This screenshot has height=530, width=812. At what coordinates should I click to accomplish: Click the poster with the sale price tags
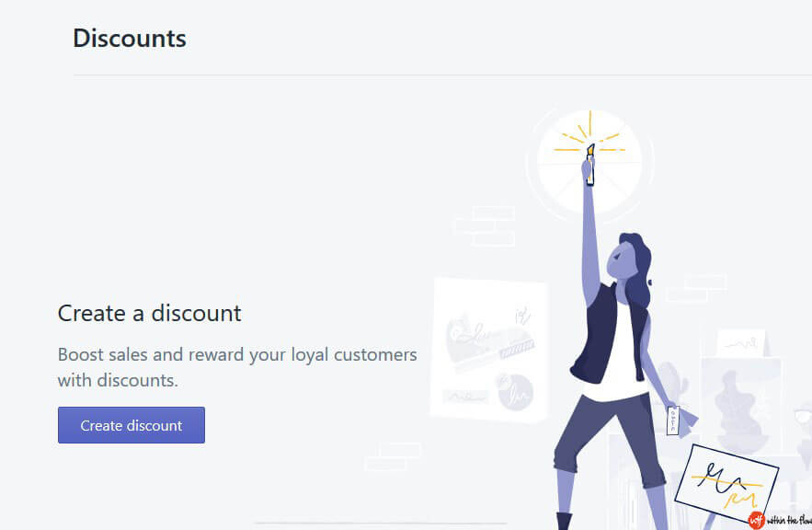click(x=487, y=350)
